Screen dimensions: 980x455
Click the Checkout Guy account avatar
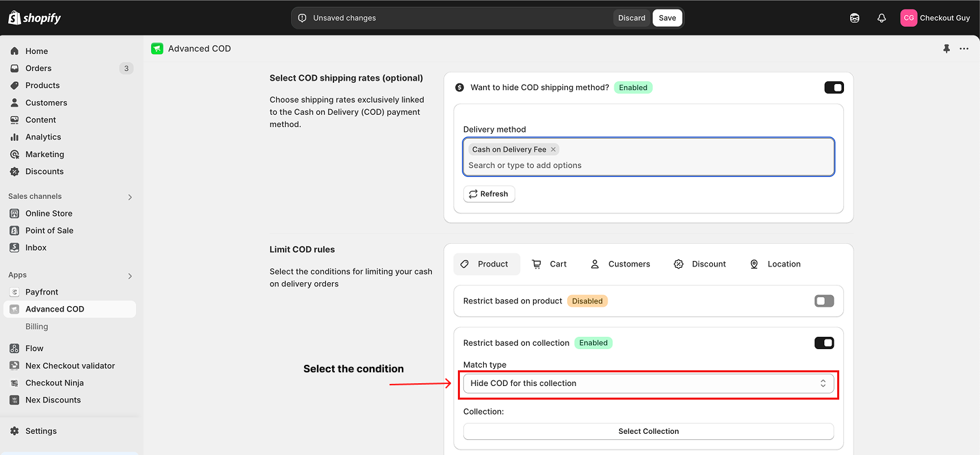click(908, 18)
